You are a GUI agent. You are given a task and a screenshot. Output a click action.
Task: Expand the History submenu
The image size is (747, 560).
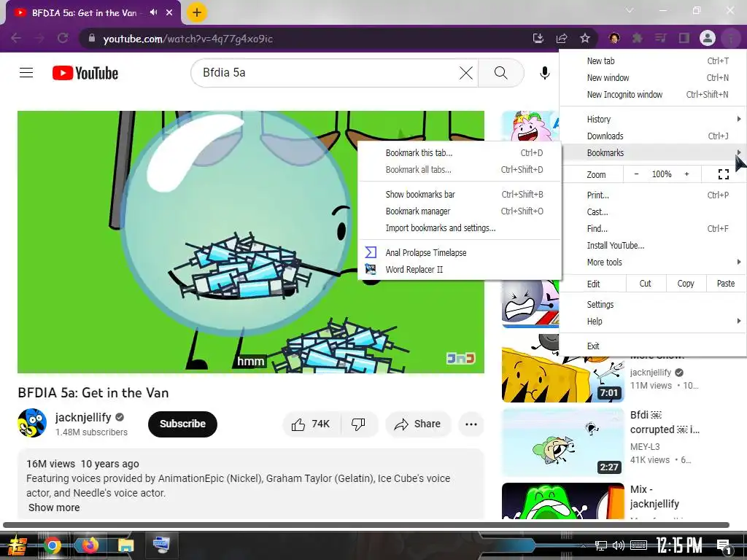coord(653,119)
